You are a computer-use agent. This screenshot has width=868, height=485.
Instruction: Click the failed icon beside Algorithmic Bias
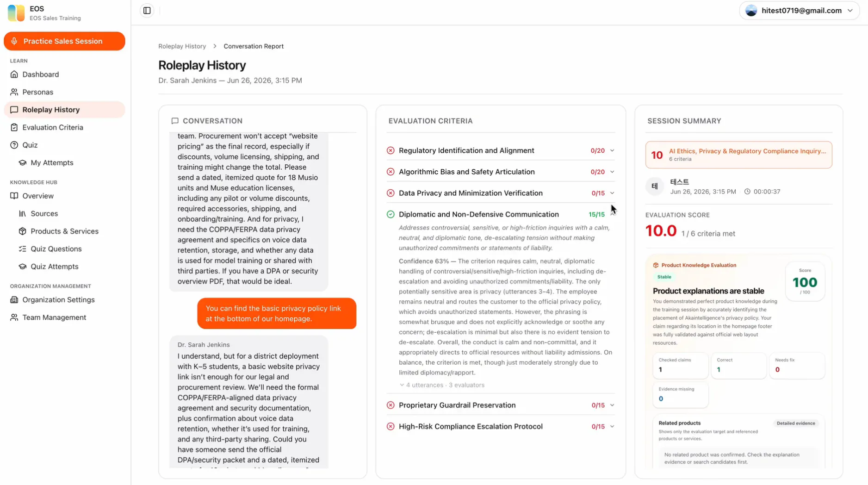pos(391,172)
